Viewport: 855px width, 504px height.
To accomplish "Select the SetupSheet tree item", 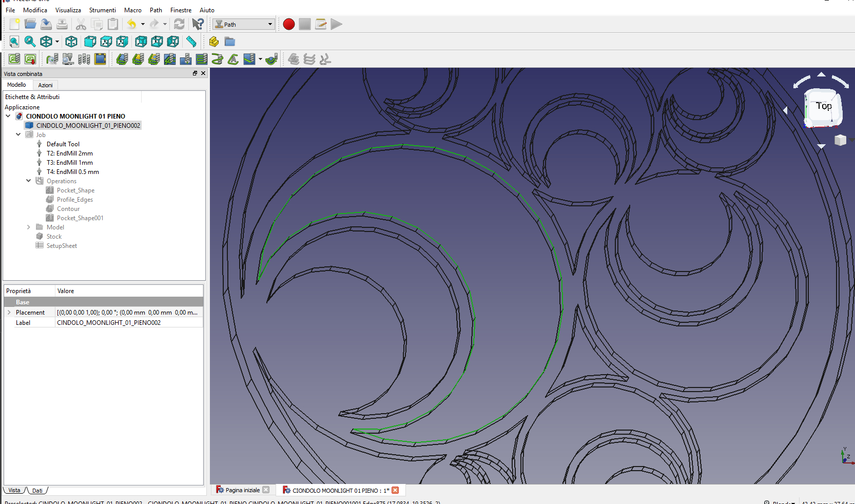I will coord(62,245).
